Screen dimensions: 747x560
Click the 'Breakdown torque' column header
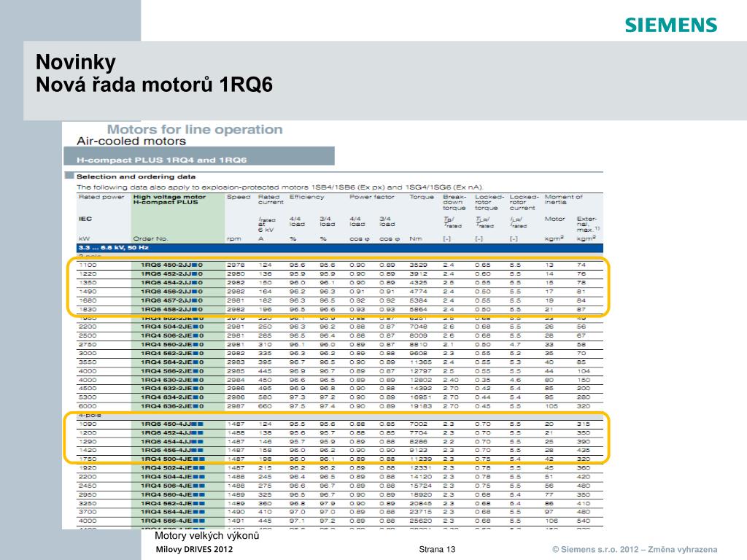click(x=454, y=203)
